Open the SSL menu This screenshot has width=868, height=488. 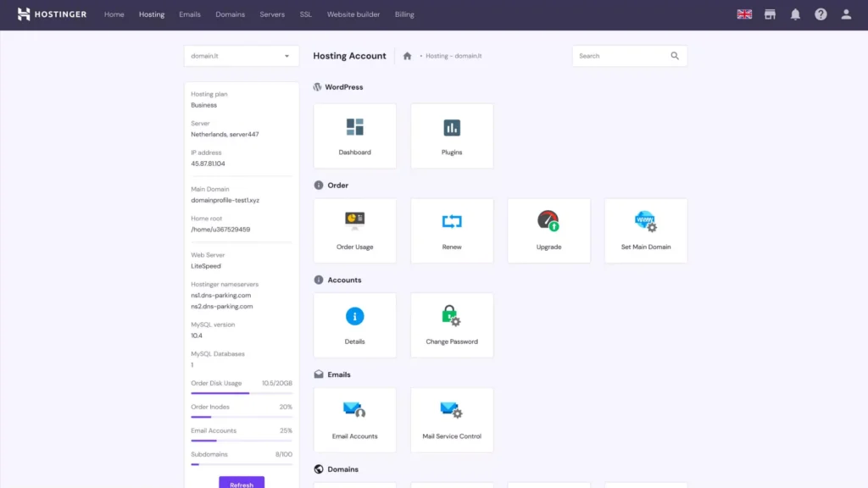(305, 14)
